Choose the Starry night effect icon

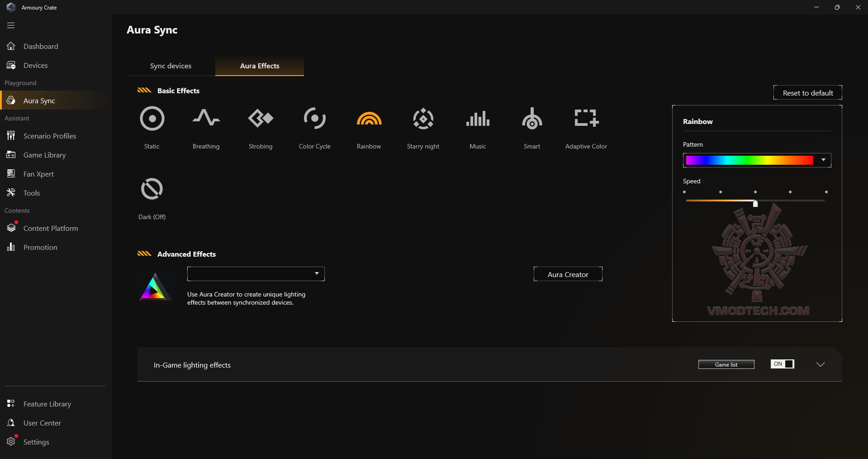pos(423,119)
